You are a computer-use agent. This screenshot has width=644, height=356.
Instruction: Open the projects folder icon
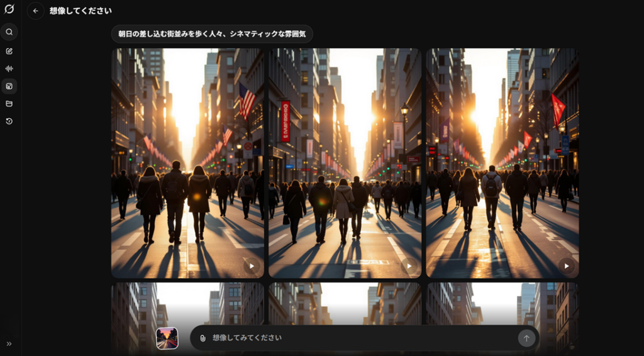pos(9,104)
